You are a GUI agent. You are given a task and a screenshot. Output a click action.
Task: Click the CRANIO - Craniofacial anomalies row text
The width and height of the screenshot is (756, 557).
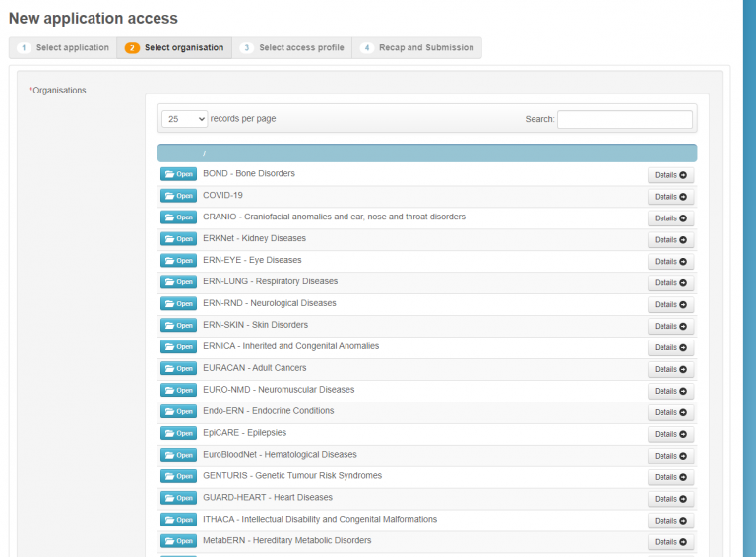(x=334, y=217)
